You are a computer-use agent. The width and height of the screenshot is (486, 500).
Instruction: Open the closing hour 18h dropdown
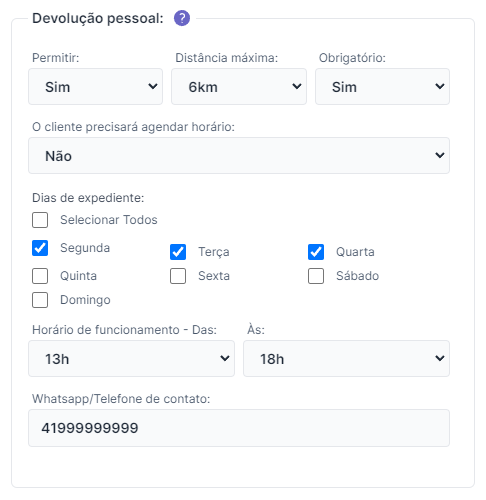pyautogui.click(x=346, y=359)
